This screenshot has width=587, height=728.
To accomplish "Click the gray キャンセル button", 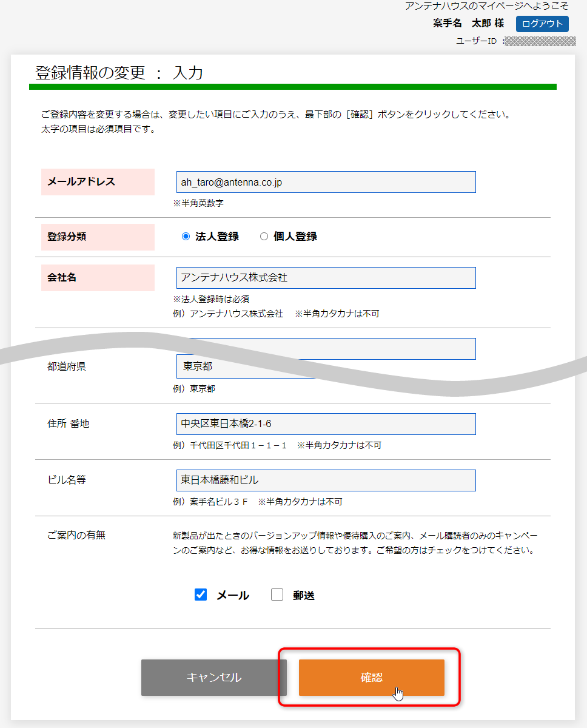I will click(214, 678).
